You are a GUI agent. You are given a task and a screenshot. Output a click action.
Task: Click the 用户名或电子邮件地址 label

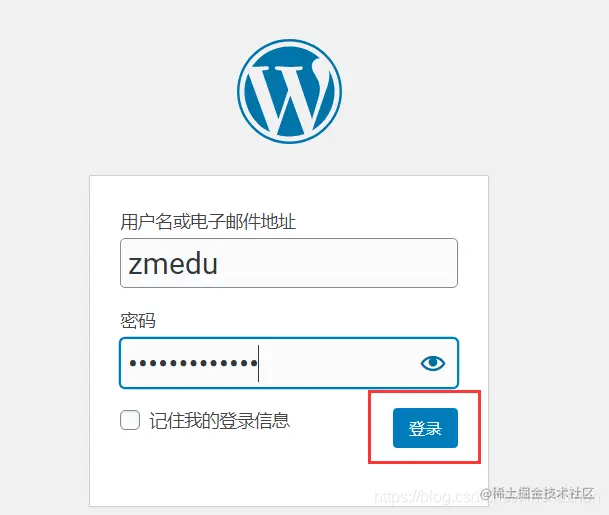(x=208, y=222)
